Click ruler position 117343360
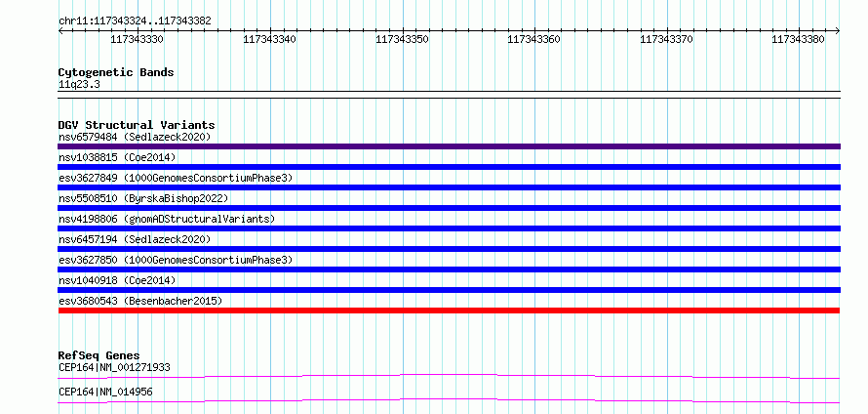This screenshot has height=414, width=868. (534, 39)
